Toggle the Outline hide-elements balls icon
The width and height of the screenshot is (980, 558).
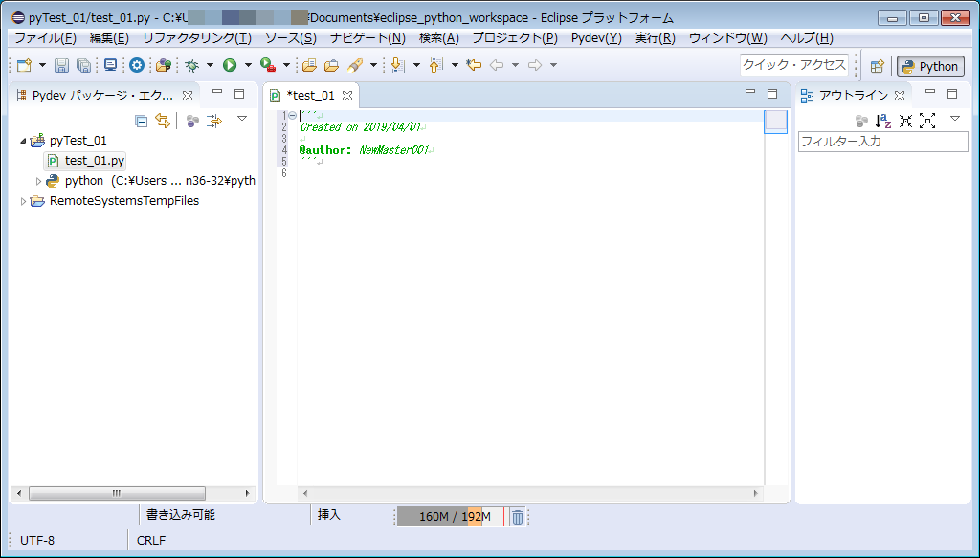point(862,121)
